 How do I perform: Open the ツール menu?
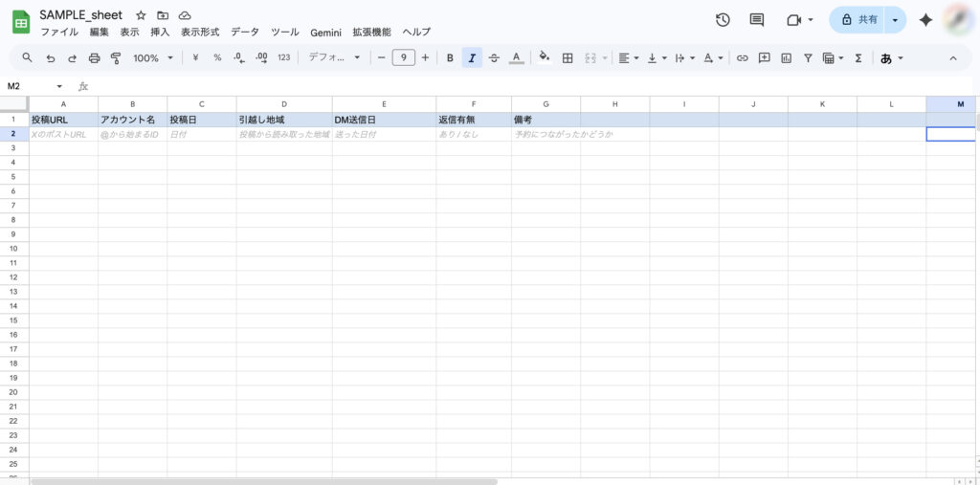pyautogui.click(x=285, y=33)
